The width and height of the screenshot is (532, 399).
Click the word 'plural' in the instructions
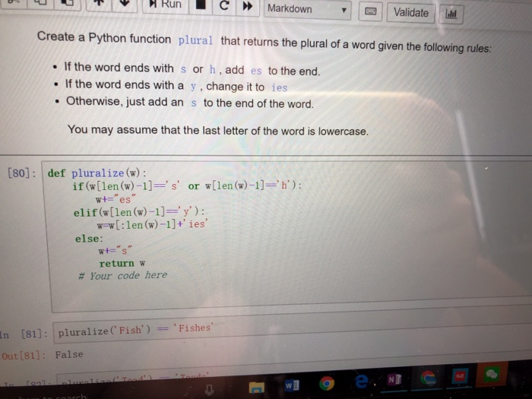[x=195, y=40]
